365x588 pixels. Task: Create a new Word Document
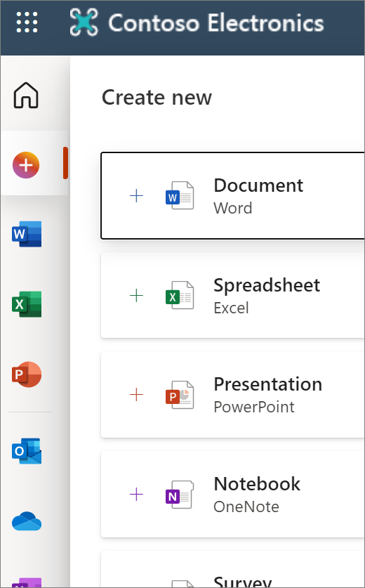(233, 195)
